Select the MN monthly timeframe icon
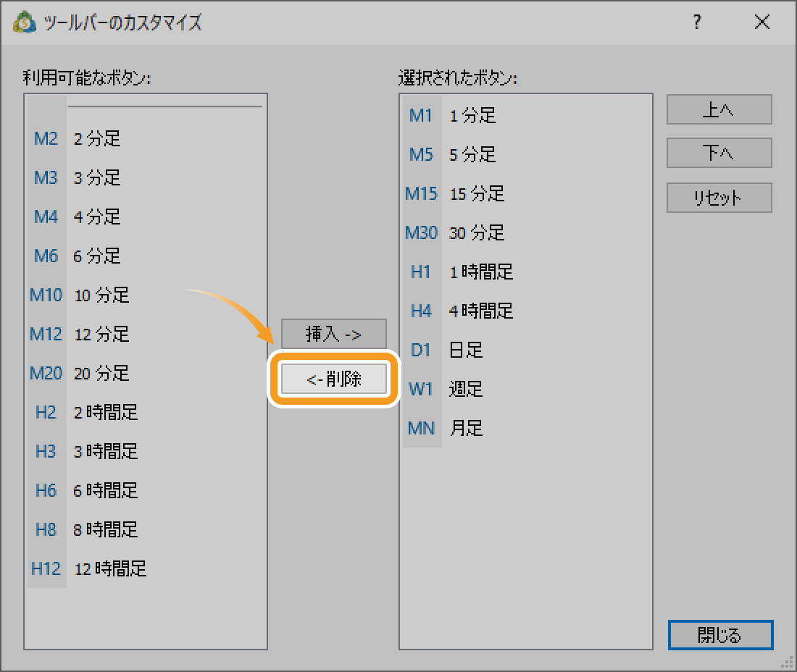The height and width of the screenshot is (672, 797). [x=421, y=428]
